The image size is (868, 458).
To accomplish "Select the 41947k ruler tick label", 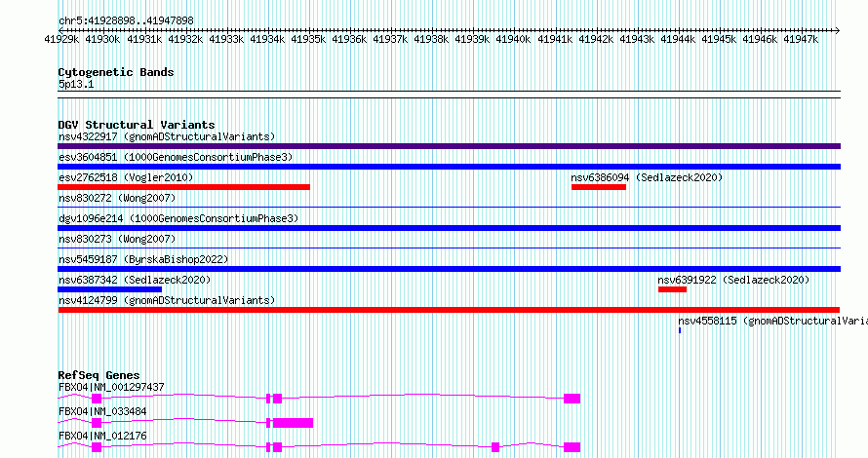I will [x=801, y=39].
